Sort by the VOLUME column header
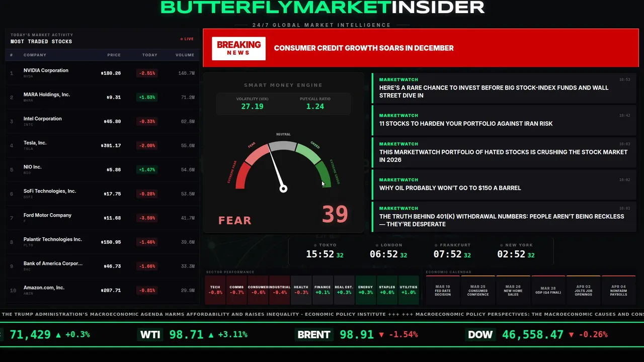Viewport: 644px width, 362px height. pyautogui.click(x=185, y=55)
